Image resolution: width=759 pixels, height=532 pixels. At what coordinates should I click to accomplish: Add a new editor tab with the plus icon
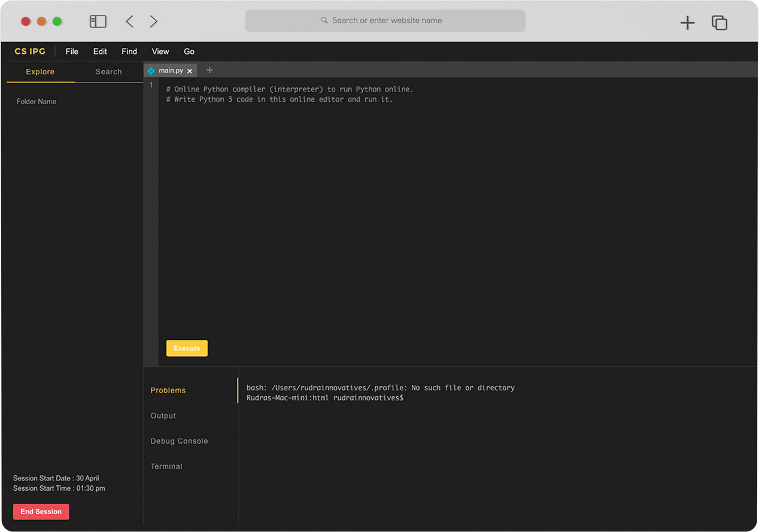[x=210, y=70]
